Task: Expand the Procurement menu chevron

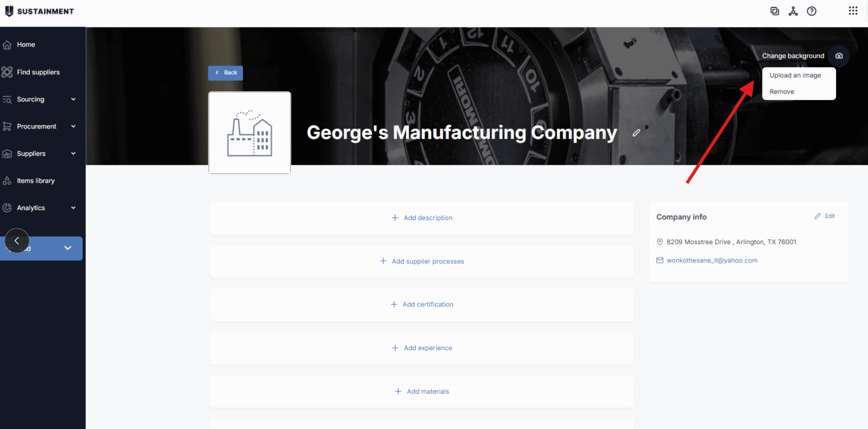Action: (x=73, y=126)
